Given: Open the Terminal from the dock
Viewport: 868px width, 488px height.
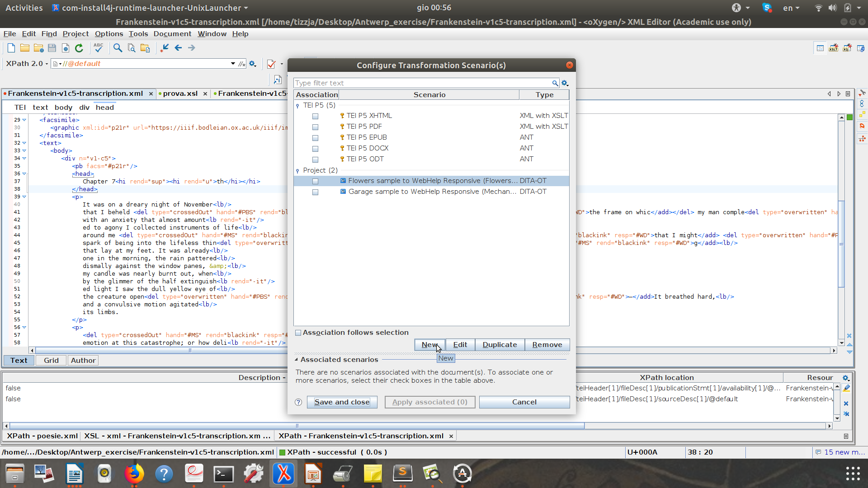Looking at the screenshot, I should (224, 474).
